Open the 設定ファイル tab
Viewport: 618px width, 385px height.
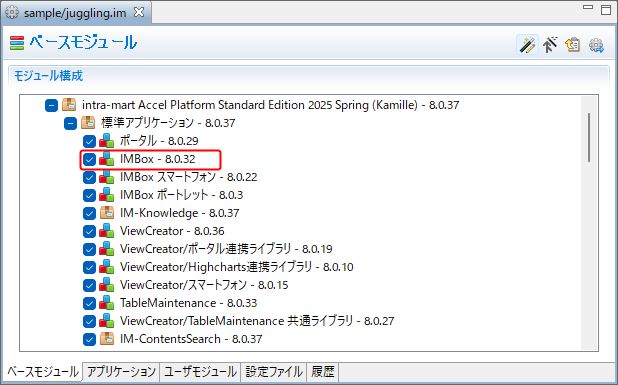tap(274, 372)
